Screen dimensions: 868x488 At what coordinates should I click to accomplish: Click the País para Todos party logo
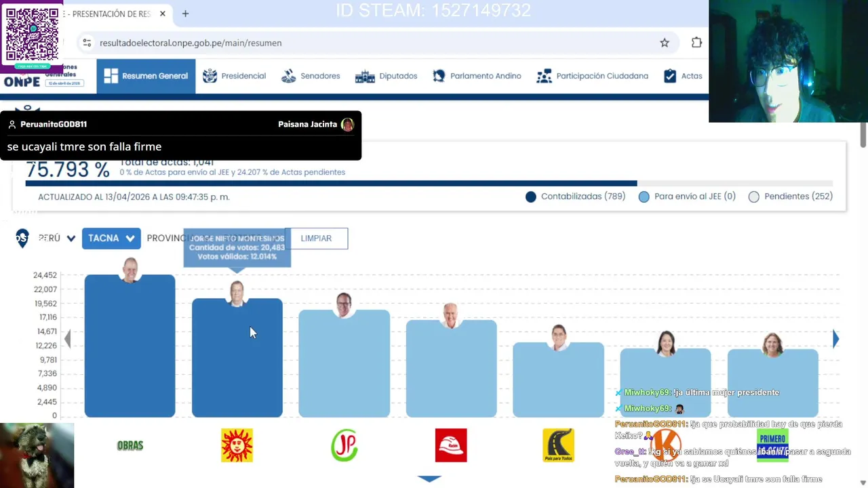click(558, 445)
